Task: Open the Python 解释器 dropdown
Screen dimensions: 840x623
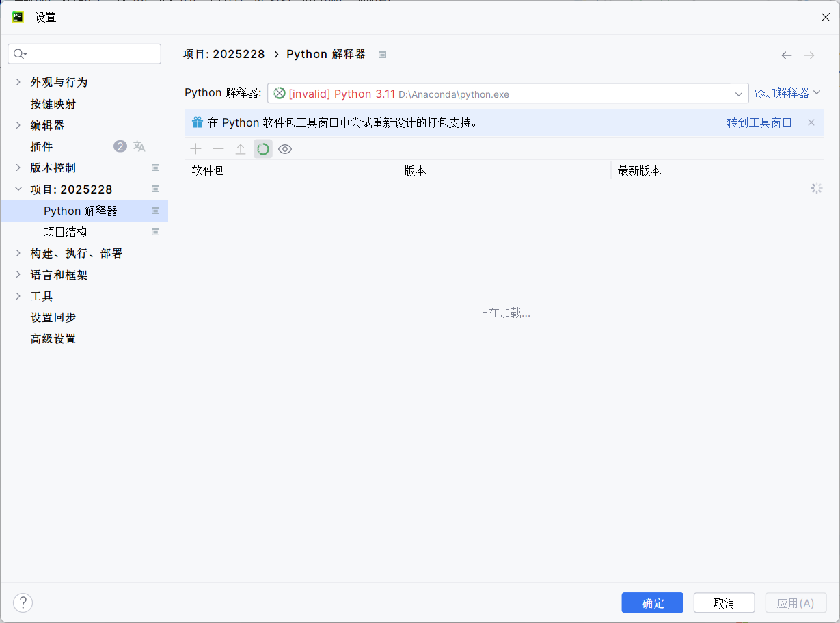Action: pyautogui.click(x=508, y=94)
